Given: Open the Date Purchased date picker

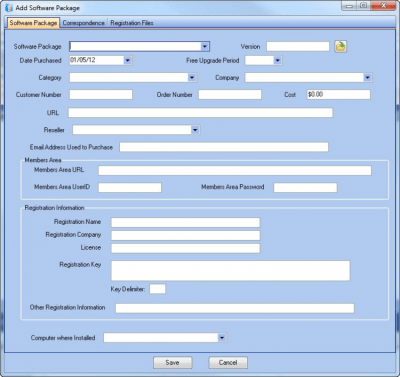Looking at the screenshot, I should (128, 61).
